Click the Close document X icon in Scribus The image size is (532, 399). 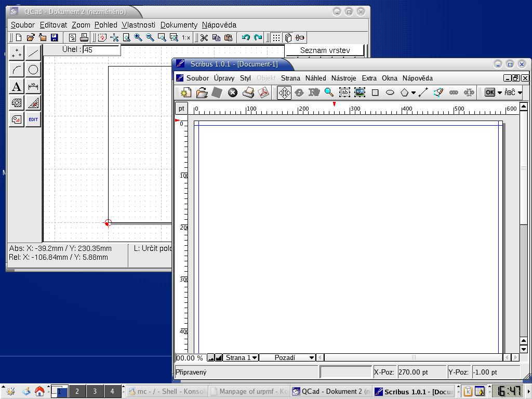click(232, 92)
